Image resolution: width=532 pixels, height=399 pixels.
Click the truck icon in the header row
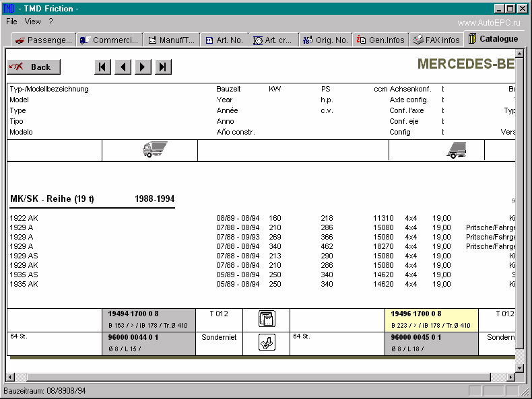click(x=155, y=149)
